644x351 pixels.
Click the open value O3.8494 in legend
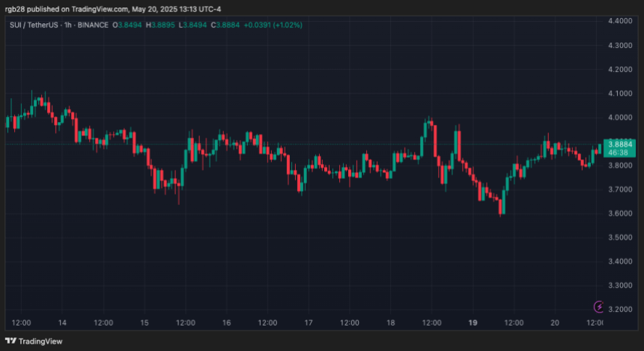(x=128, y=25)
